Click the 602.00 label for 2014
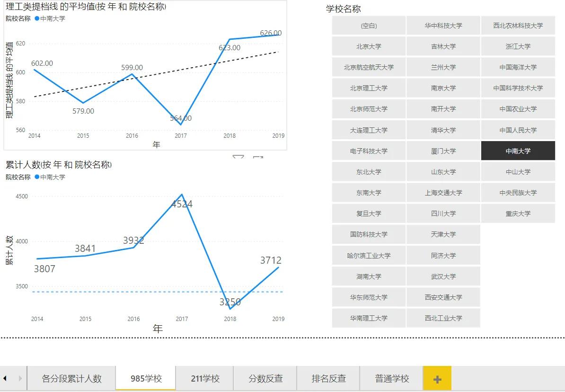This screenshot has height=392, width=565. pyautogui.click(x=42, y=63)
